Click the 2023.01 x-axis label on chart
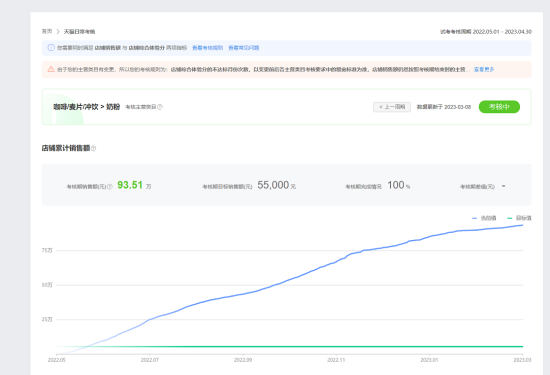550x375 pixels. 429,360
